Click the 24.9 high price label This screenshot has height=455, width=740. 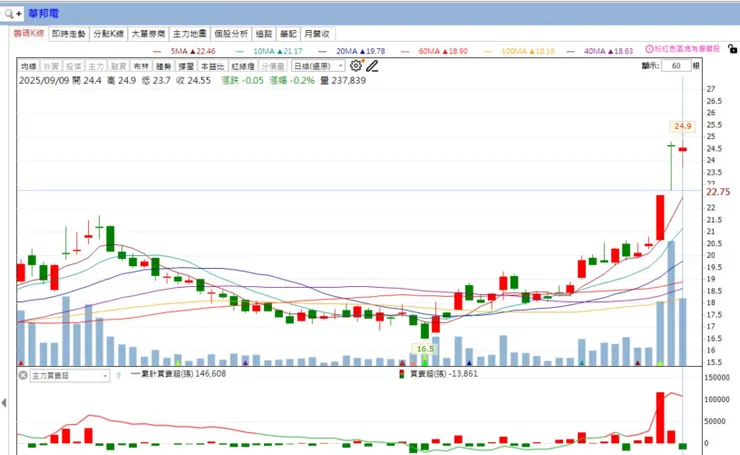(x=682, y=126)
